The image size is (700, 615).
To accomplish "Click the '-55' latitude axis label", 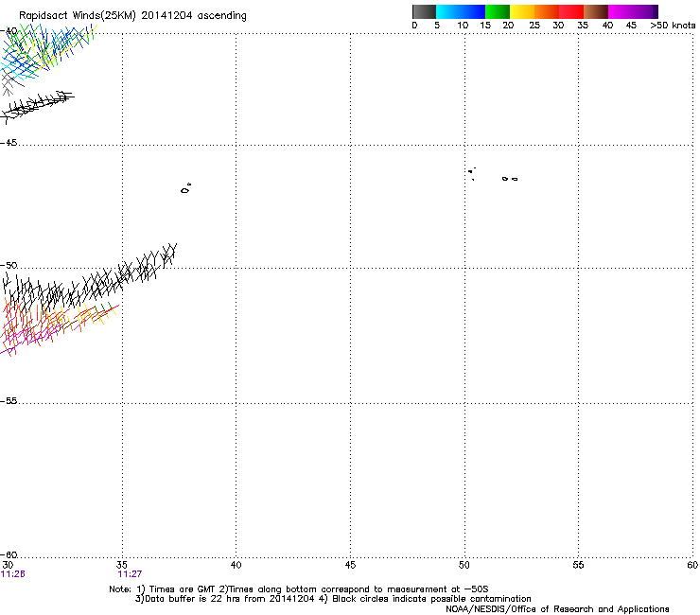I will 9,400.
